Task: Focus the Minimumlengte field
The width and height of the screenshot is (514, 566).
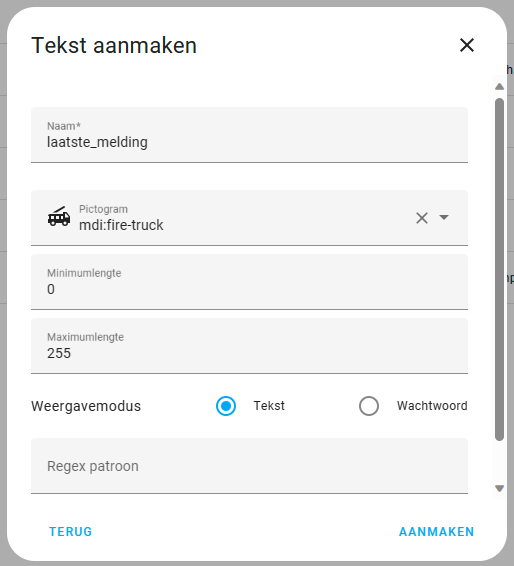Action: 249,282
